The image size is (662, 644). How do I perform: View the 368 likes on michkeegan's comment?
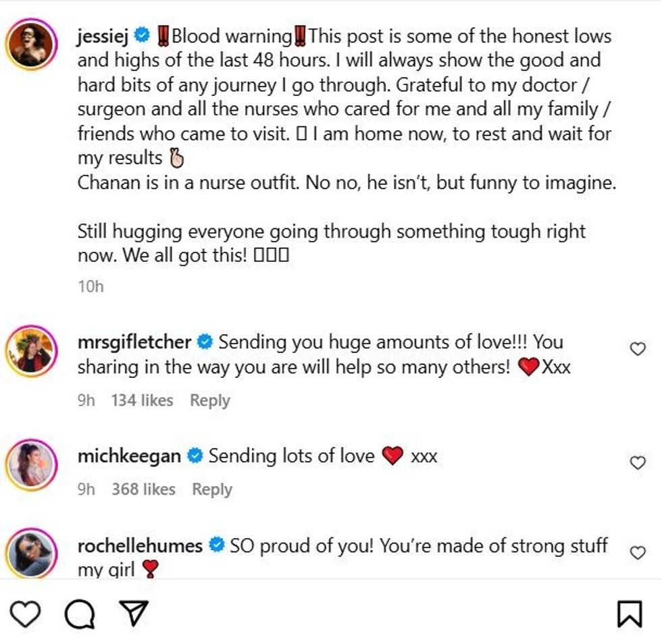click(143, 489)
